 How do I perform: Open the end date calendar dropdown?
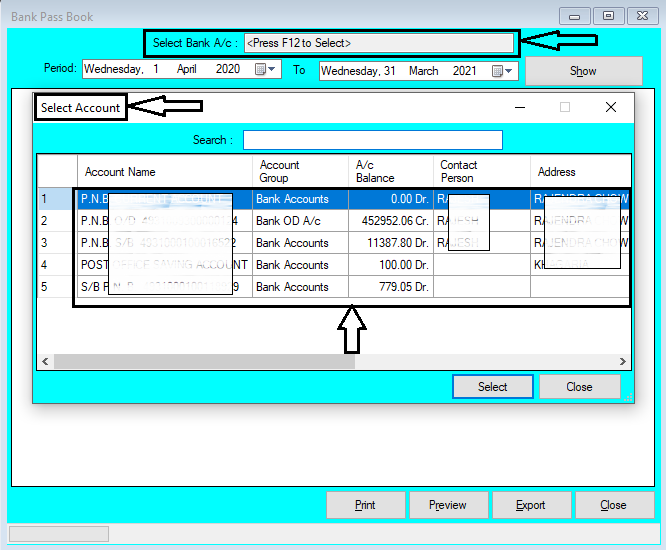coord(502,71)
